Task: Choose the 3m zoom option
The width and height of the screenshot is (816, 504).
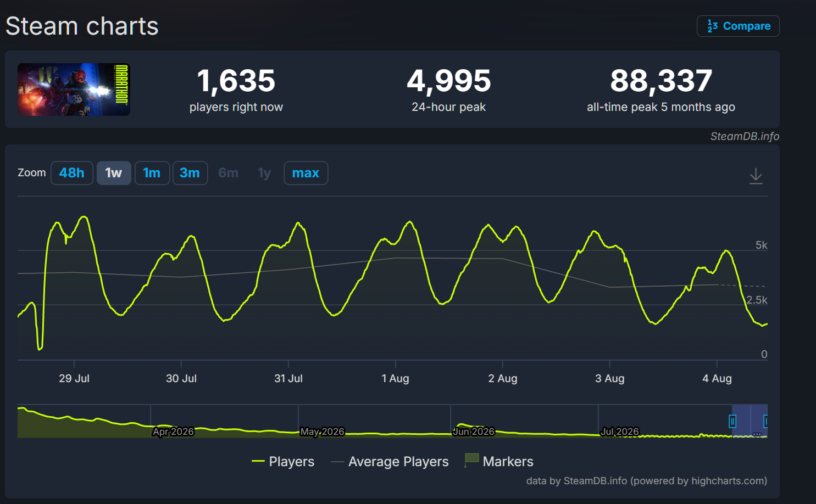Action: [x=190, y=173]
